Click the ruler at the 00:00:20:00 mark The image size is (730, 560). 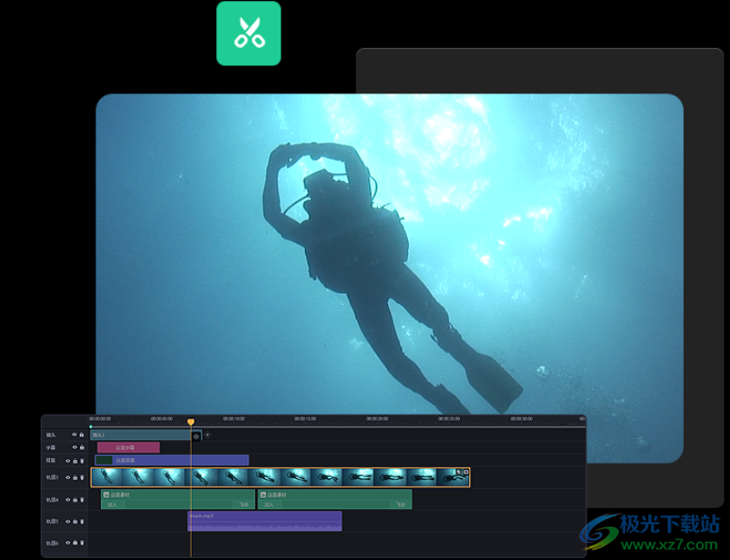[x=378, y=419]
